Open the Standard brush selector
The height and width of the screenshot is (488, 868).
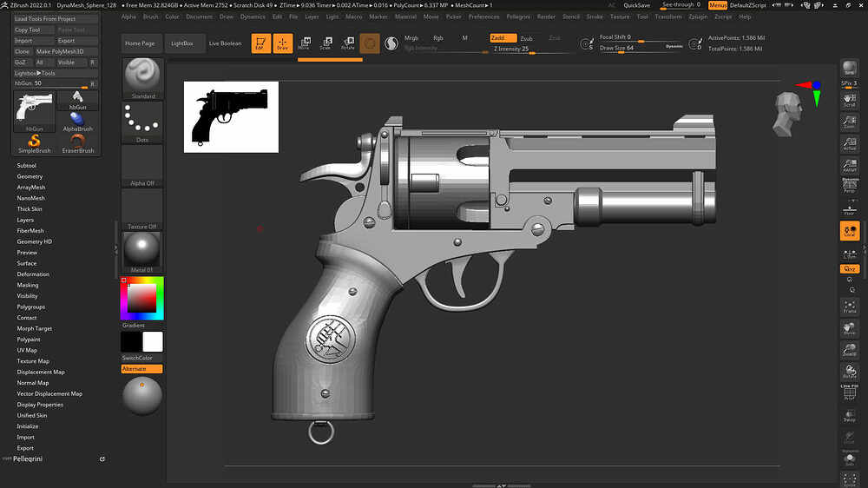pos(142,79)
